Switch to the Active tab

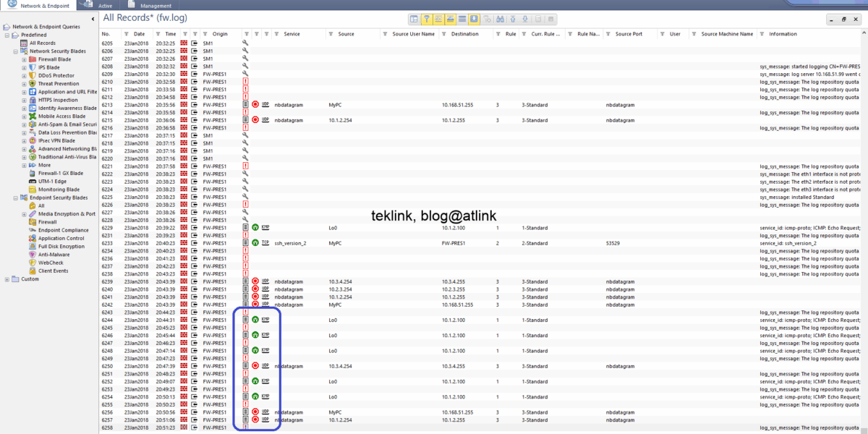point(105,5)
